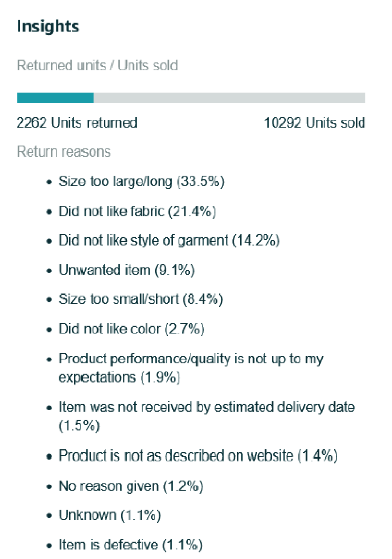Select 'Product is not as described on website'
This screenshot has height=559, width=392.
pyautogui.click(x=198, y=456)
